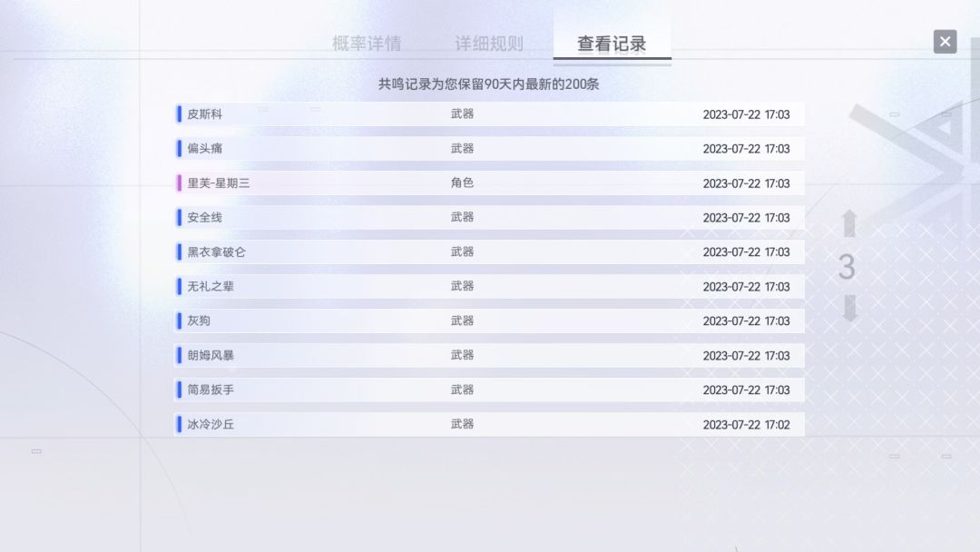
Task: Click the page number 3 indicator
Action: point(847,267)
